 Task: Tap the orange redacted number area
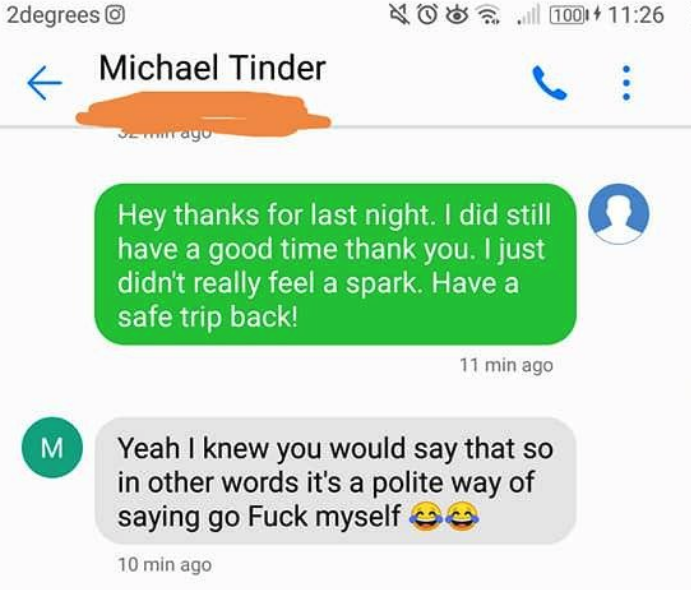(203, 113)
